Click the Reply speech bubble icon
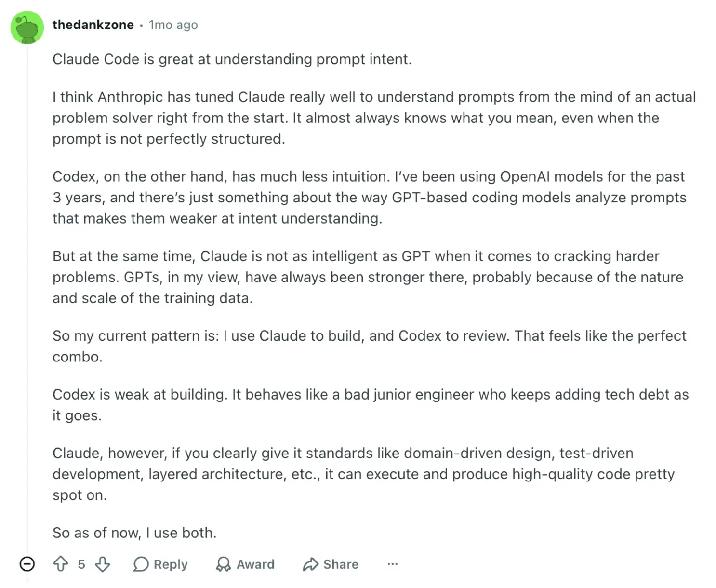Image resolution: width=716 pixels, height=588 pixels. coord(141,564)
